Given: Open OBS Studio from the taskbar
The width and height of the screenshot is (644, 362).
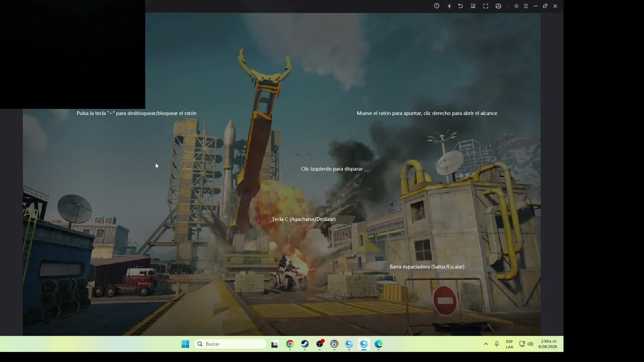Looking at the screenshot, I should tap(319, 344).
